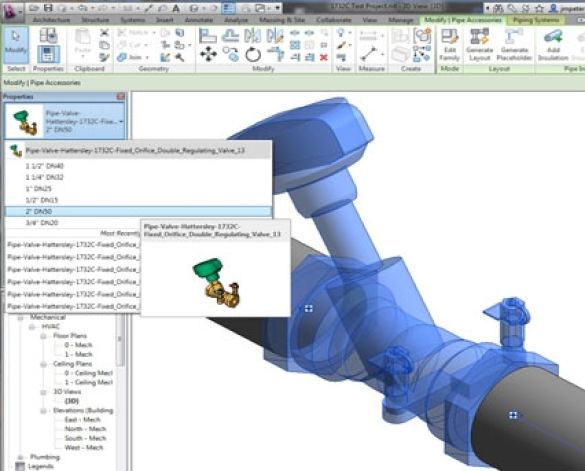The width and height of the screenshot is (585, 471).
Task: Select Trim/Extend to Corner tool
Action: point(275,54)
